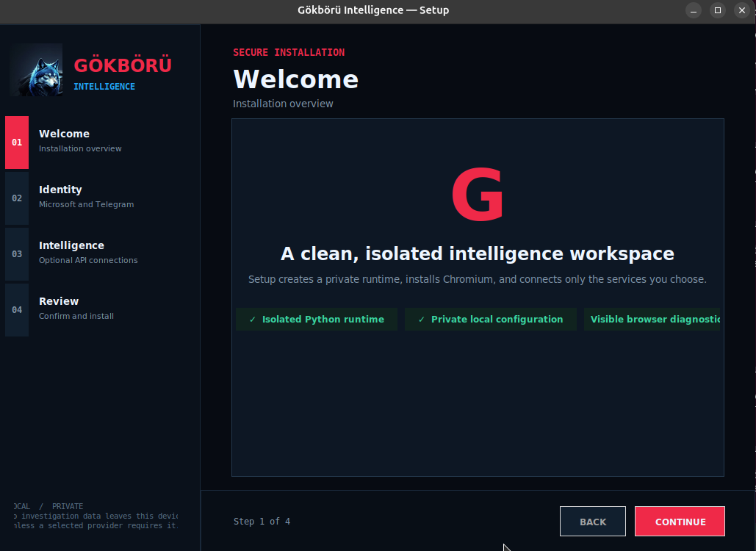Screen dimensions: 756x551
Task: Click the GÖKBÖRÜ brand title text
Action: [123, 65]
